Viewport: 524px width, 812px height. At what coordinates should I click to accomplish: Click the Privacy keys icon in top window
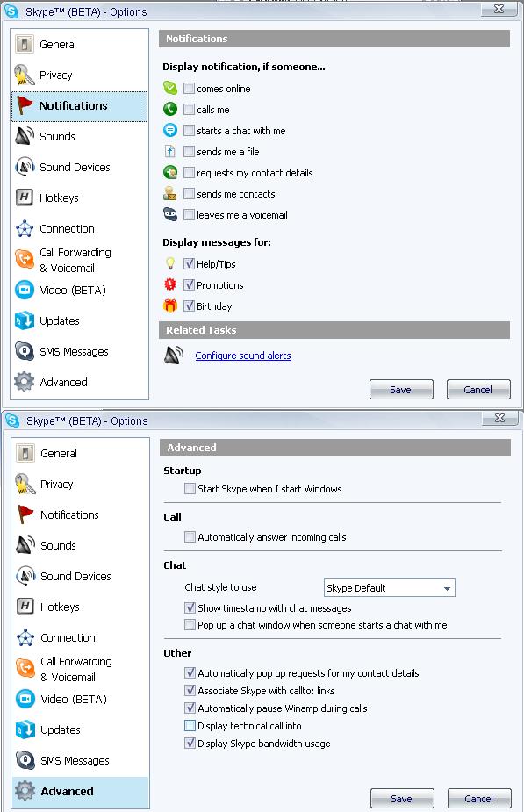pos(24,75)
